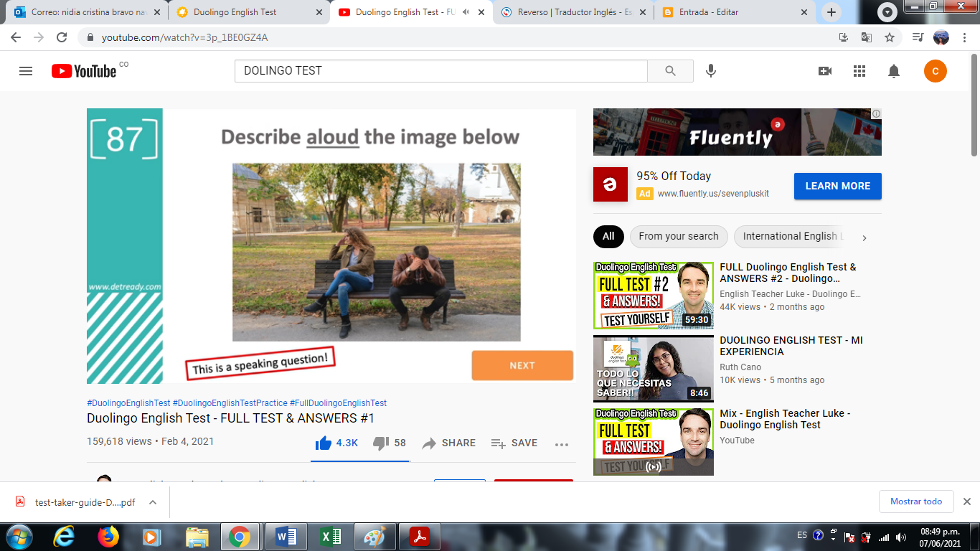Open Chrome profile avatar
Image resolution: width=980 pixels, height=551 pixels.
point(941,37)
